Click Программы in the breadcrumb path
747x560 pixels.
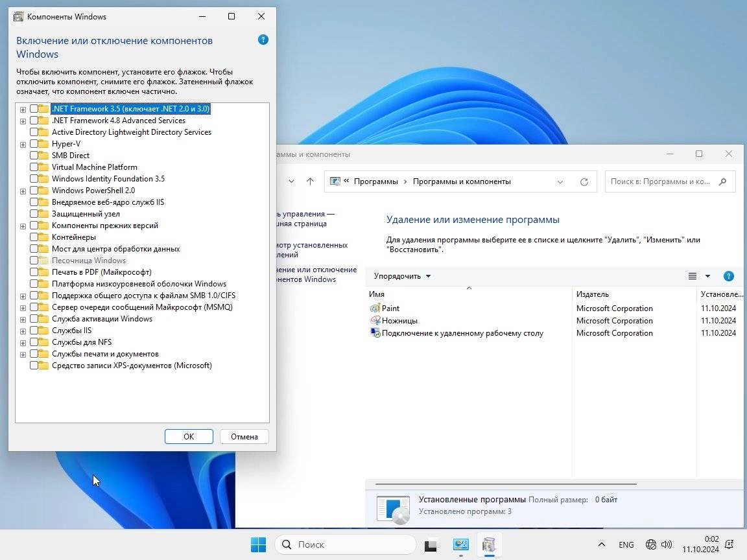pos(376,181)
